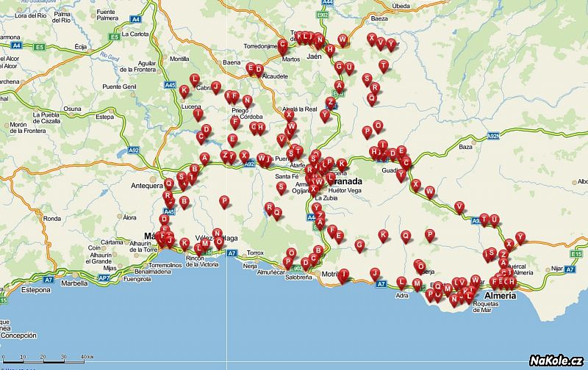This screenshot has width=588, height=370.
Task: Select the K marker above Lucena
Action: (x=184, y=91)
